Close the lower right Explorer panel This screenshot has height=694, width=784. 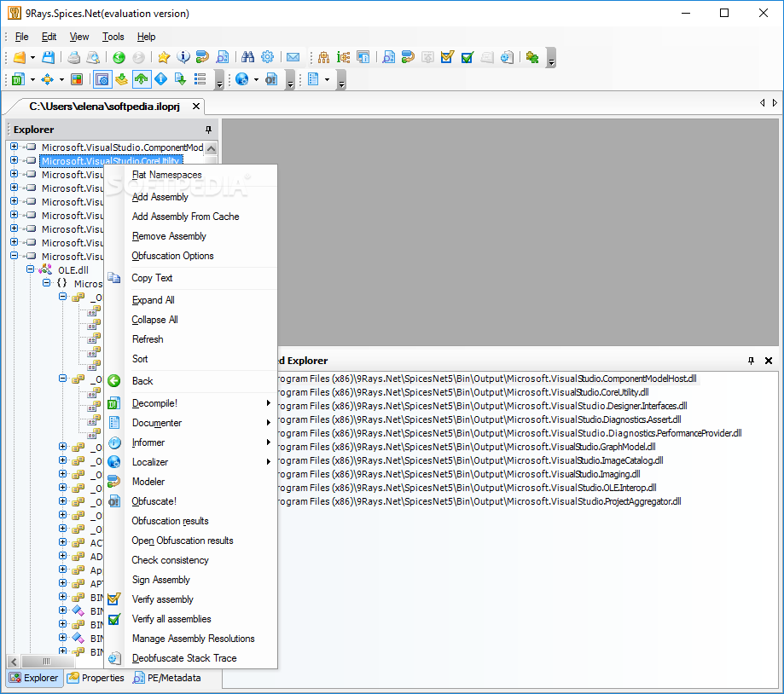click(x=769, y=361)
